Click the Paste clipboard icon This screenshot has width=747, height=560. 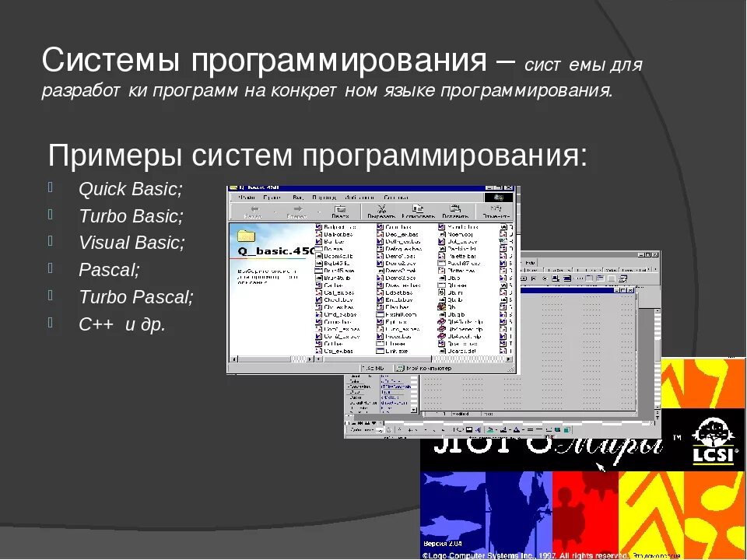455,208
